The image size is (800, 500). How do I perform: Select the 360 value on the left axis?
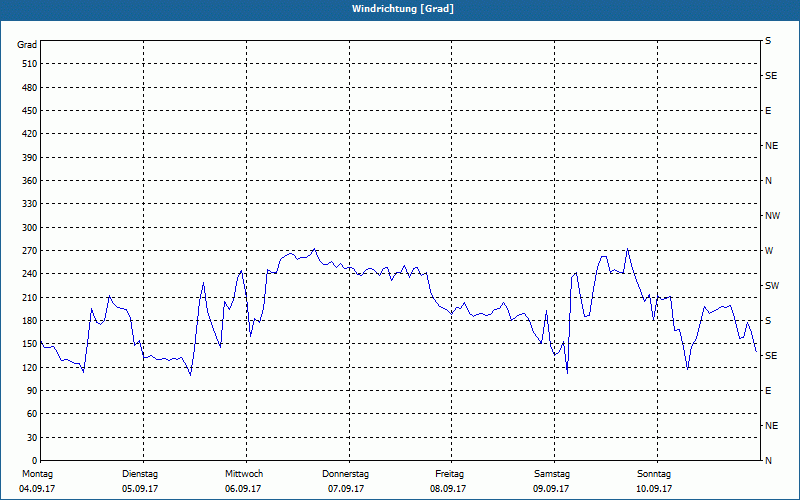30,181
